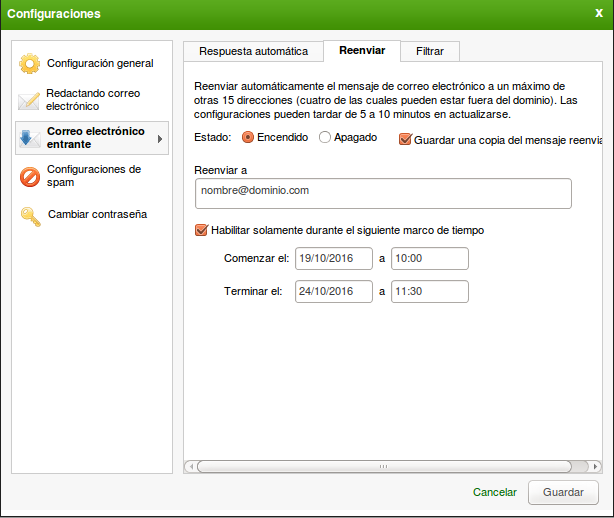Click the Terminar el: label
This screenshot has height=518, width=614.
[253, 291]
